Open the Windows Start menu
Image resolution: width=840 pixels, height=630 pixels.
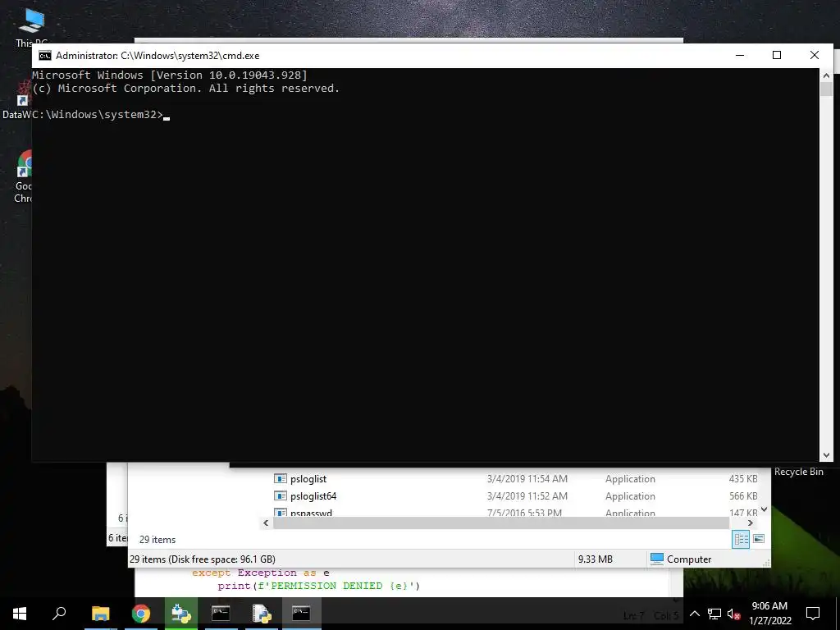[x=20, y=614]
